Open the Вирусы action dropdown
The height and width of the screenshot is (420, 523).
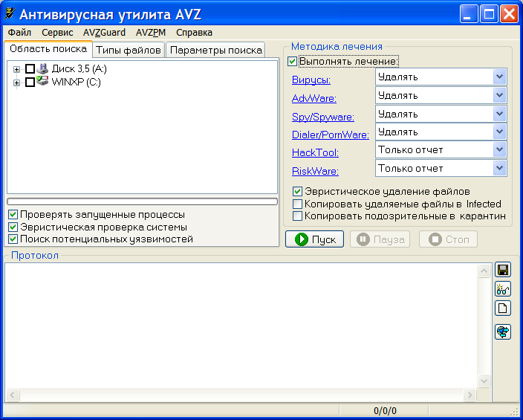click(499, 77)
